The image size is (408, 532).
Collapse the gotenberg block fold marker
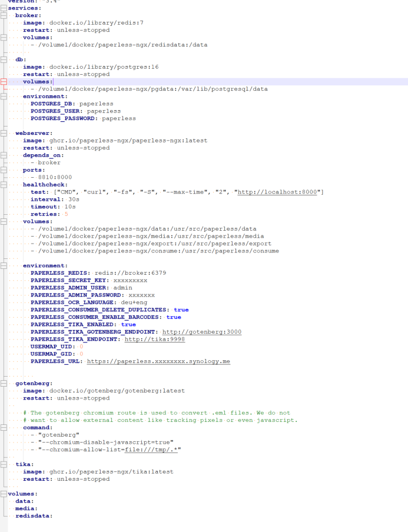[4, 383]
